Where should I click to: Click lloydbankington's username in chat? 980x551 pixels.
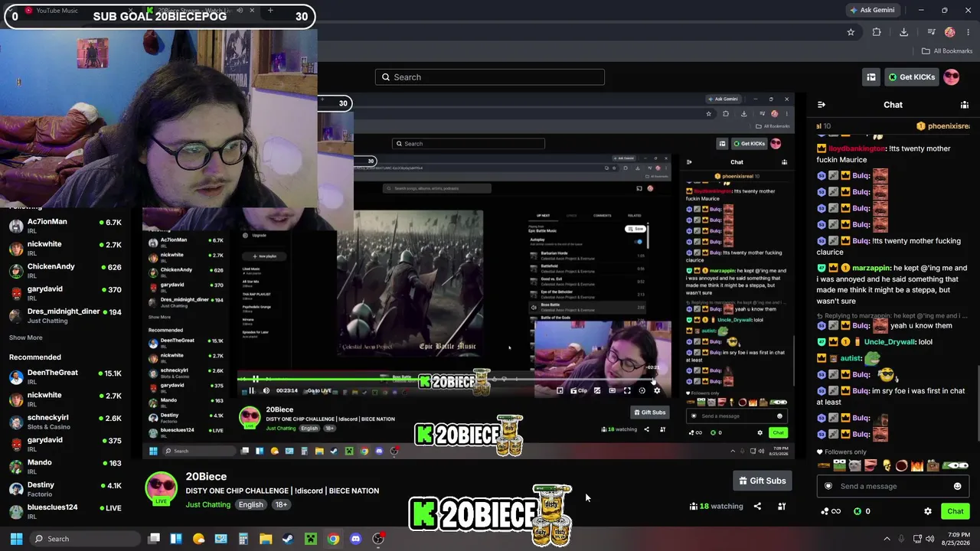(857, 148)
